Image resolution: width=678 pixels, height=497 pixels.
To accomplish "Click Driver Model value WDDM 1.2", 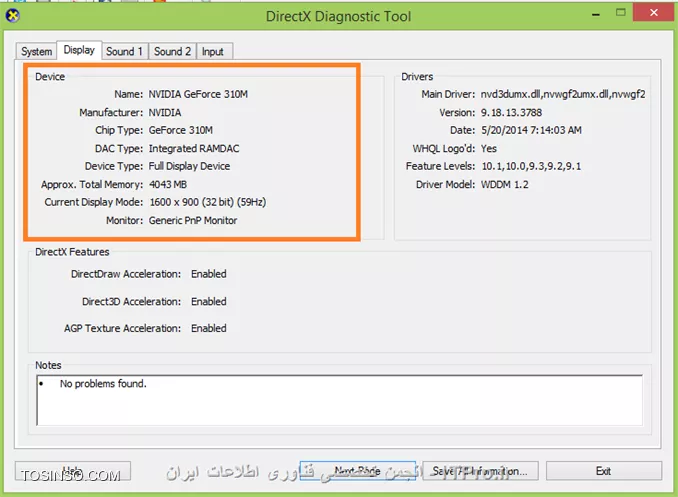I will tap(505, 184).
